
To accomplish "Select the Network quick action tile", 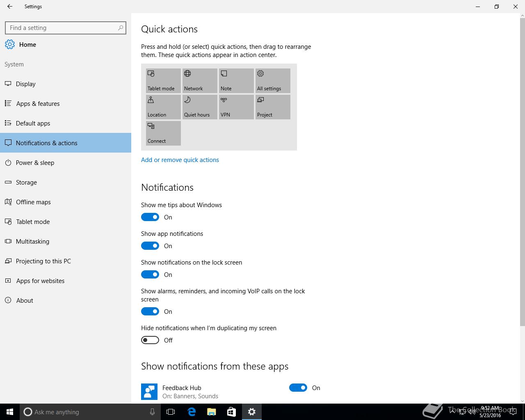I will click(x=200, y=81).
